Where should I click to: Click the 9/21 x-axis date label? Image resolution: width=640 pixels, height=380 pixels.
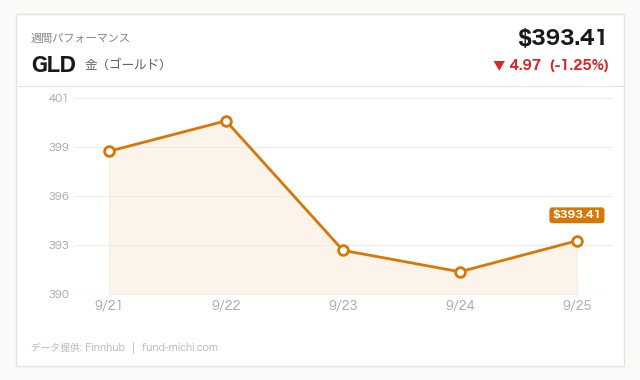pyautogui.click(x=109, y=305)
